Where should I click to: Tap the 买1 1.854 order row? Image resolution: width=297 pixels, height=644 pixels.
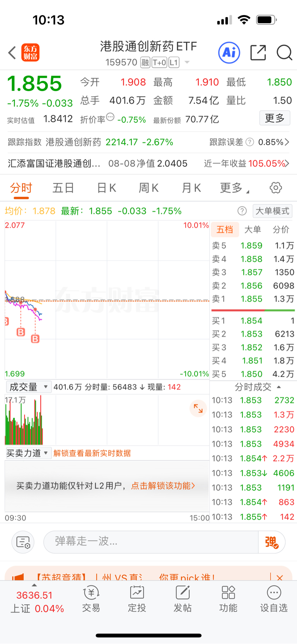(253, 321)
